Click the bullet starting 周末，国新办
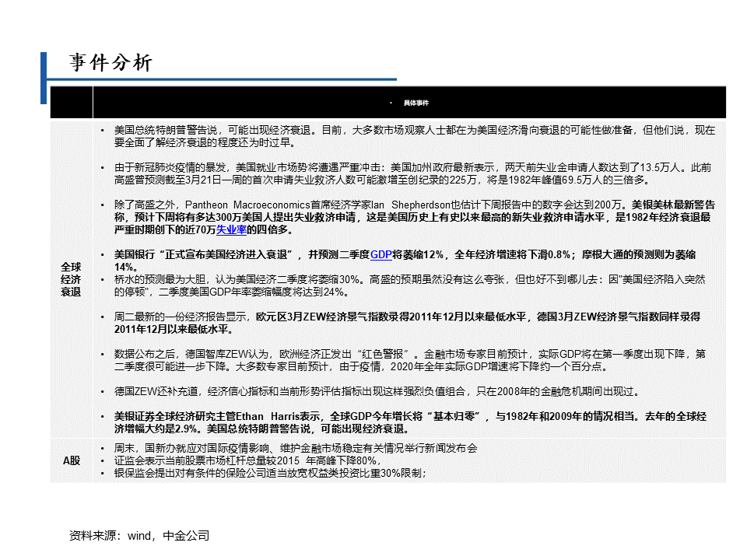The width and height of the screenshot is (747, 560). (x=296, y=448)
